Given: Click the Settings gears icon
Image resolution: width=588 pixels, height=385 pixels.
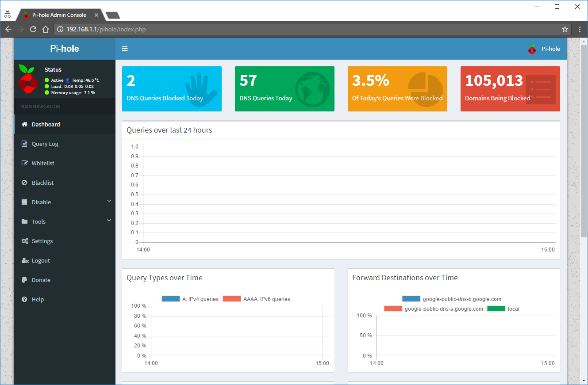Looking at the screenshot, I should pos(25,241).
